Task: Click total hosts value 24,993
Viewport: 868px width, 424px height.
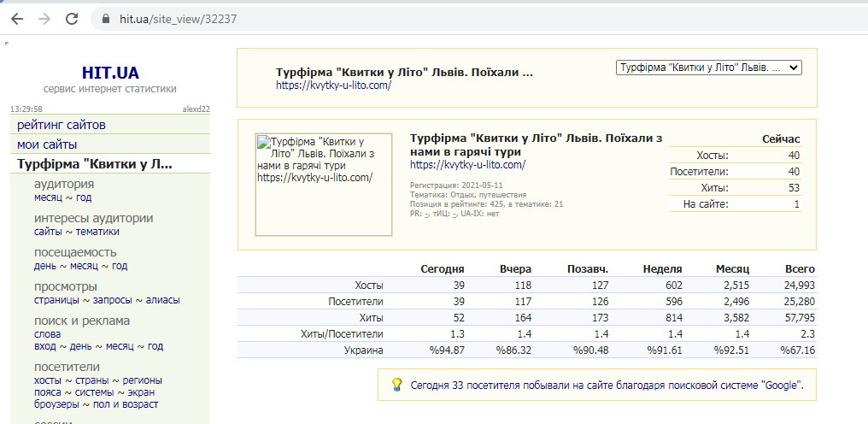Action: (798, 286)
